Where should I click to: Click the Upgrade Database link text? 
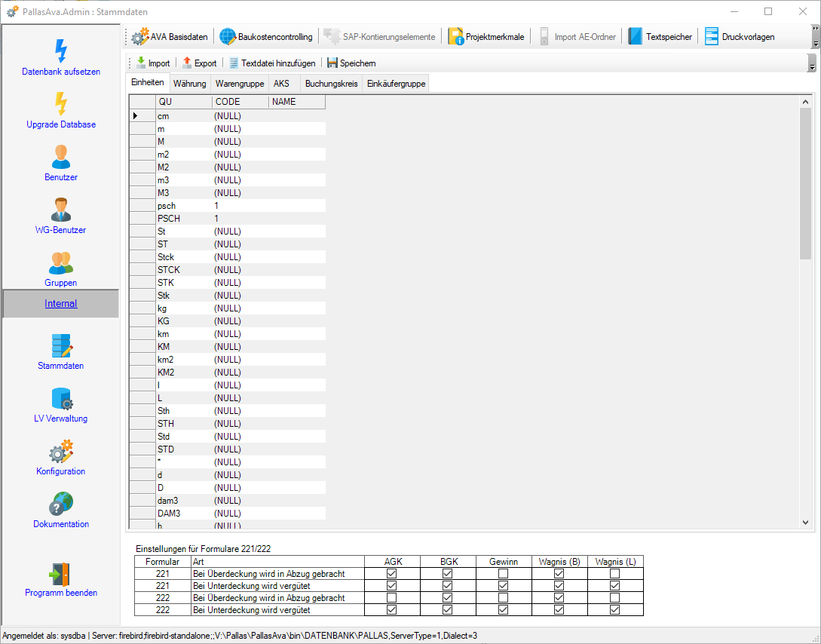[x=61, y=124]
